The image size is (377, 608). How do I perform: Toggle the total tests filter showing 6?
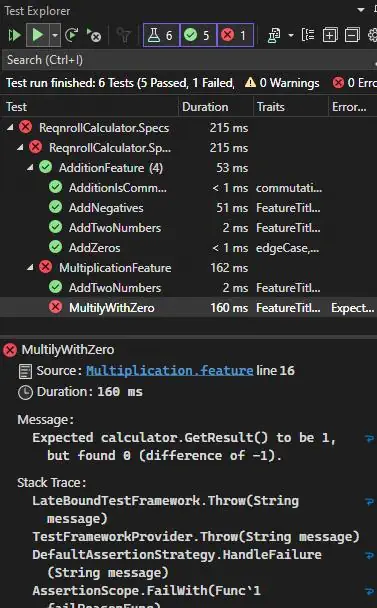161,35
